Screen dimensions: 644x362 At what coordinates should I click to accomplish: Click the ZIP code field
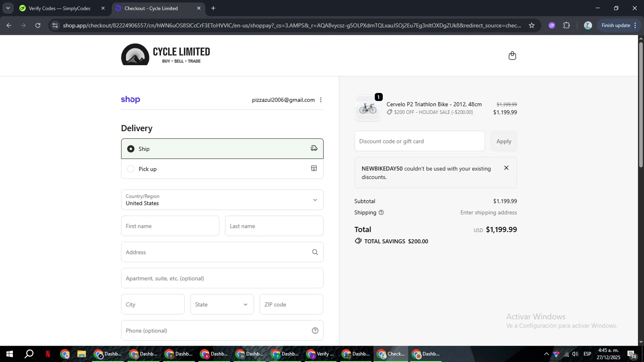pyautogui.click(x=291, y=305)
